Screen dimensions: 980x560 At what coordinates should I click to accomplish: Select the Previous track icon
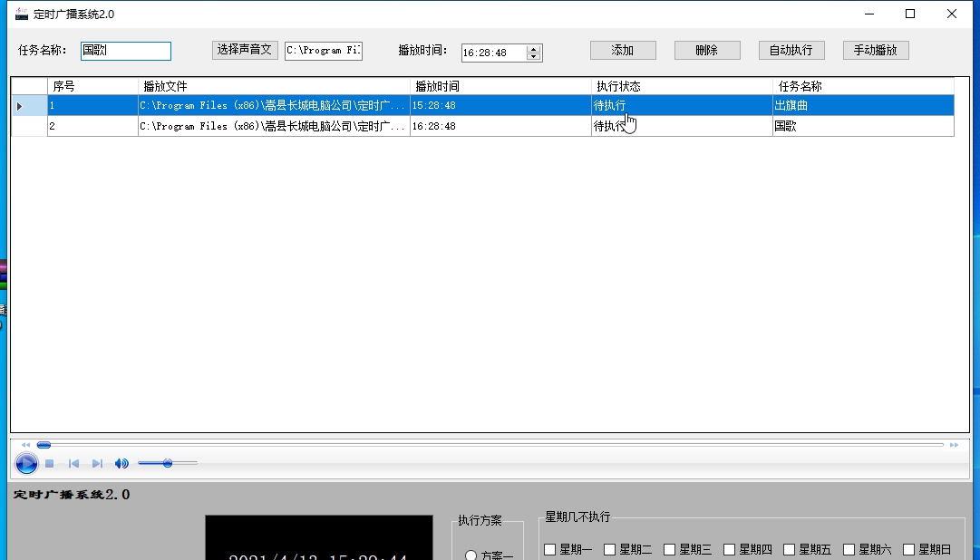coord(73,463)
